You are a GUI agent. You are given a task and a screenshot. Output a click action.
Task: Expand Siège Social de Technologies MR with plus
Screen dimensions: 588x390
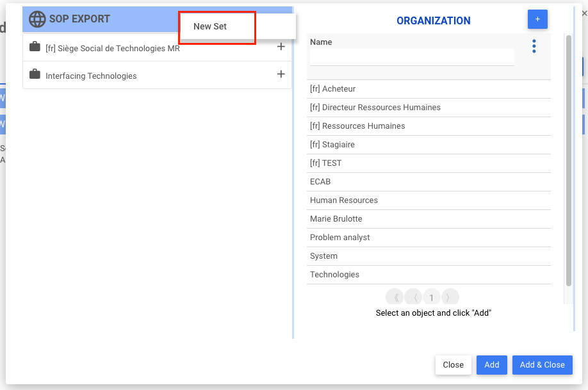[x=281, y=47]
